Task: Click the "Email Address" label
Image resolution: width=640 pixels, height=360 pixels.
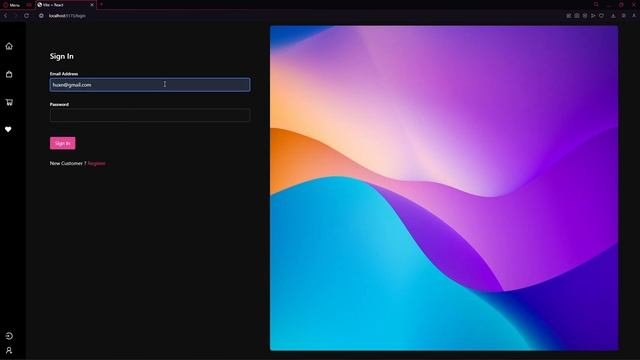Action: (64, 74)
